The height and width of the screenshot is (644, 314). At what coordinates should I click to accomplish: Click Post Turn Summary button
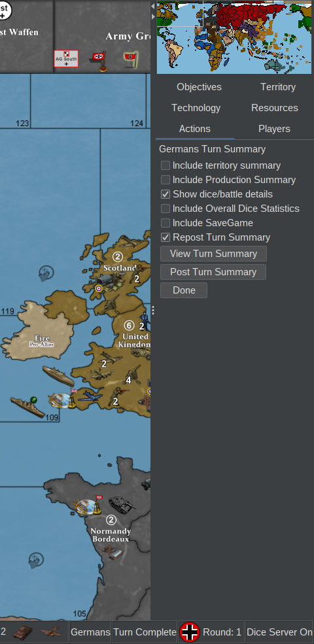[213, 272]
